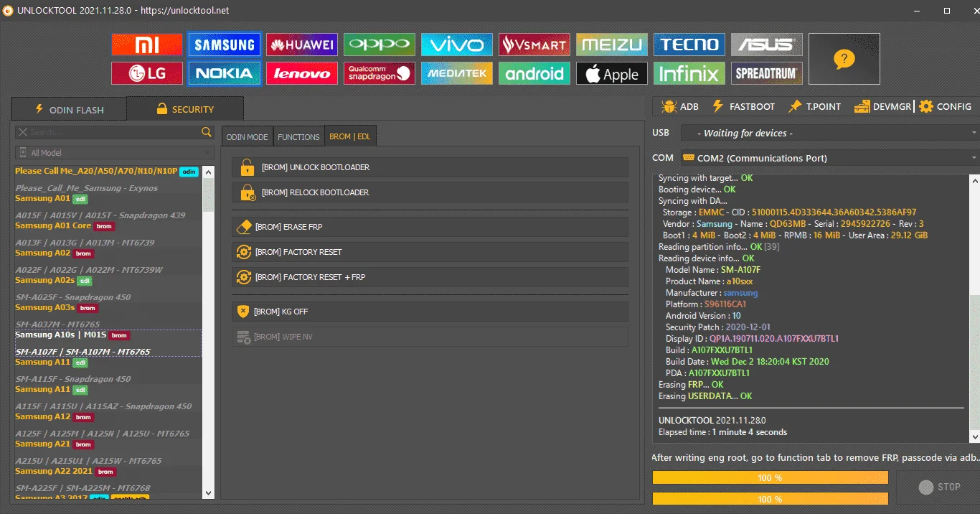Click [BROM] RELOCK BOOTLOADER
980x514 pixels.
pos(430,192)
